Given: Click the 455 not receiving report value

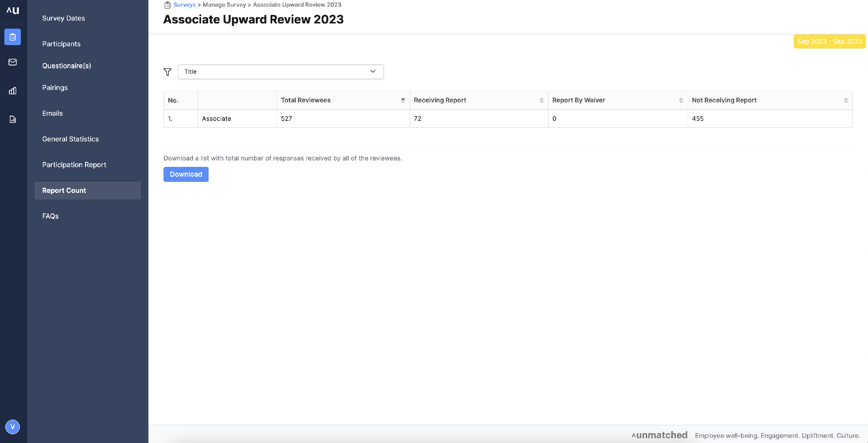Looking at the screenshot, I should 698,119.
